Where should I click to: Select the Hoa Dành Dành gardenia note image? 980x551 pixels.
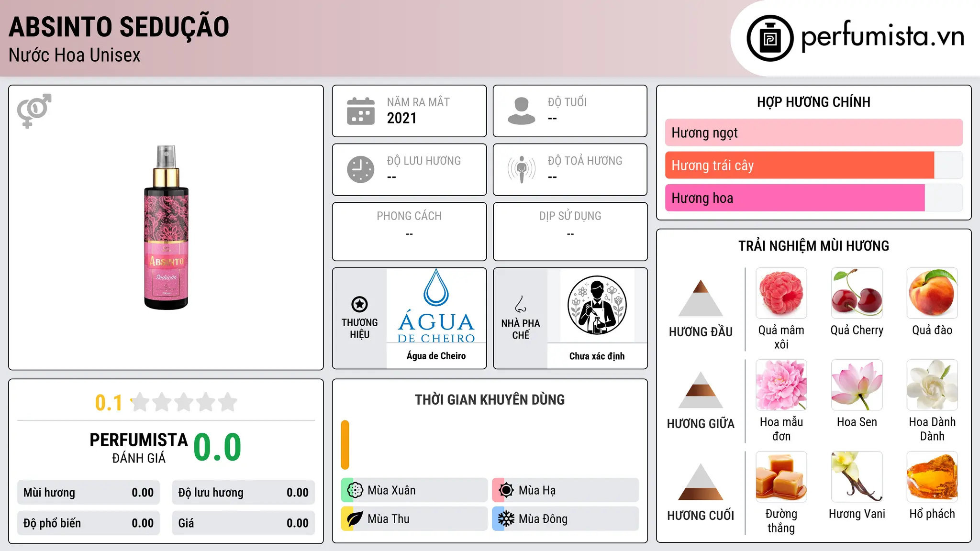pyautogui.click(x=932, y=385)
